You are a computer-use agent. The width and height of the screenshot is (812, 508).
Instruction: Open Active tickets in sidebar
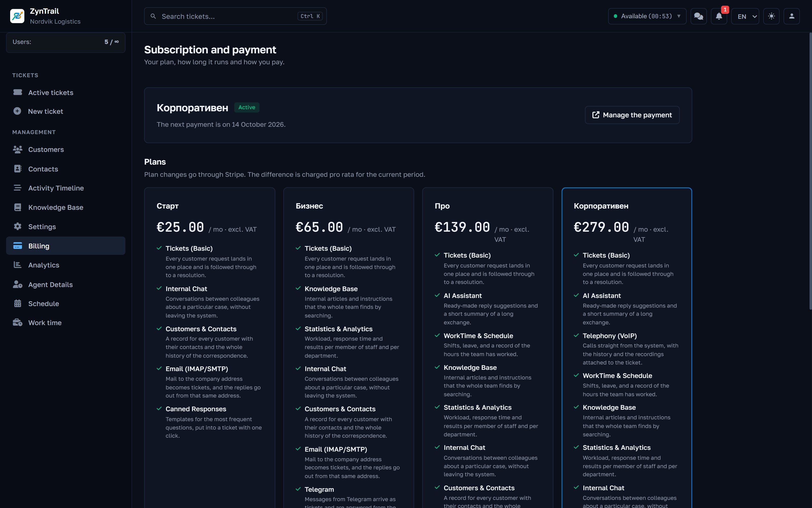pyautogui.click(x=66, y=92)
